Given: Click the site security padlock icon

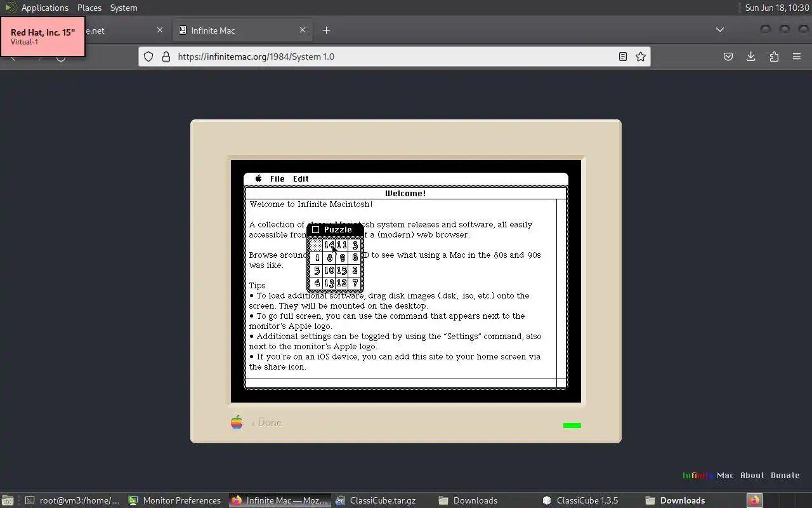Looking at the screenshot, I should pos(166,57).
